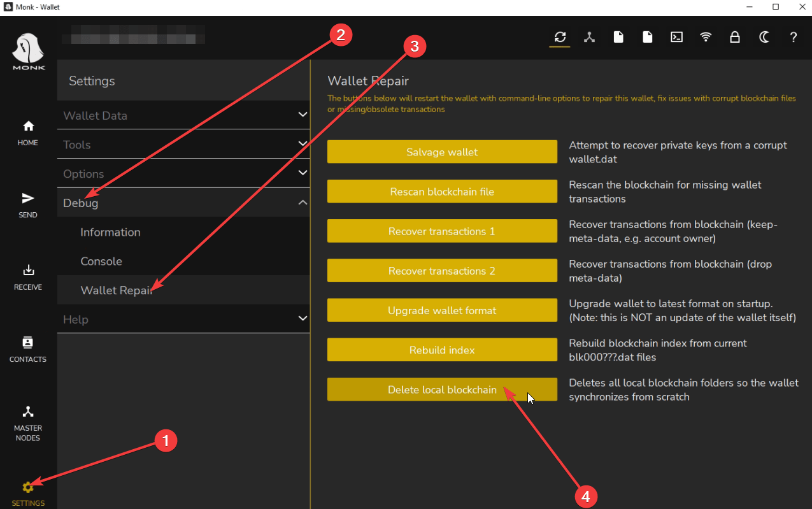Select the RECEIVE icon in sidebar

tap(27, 276)
